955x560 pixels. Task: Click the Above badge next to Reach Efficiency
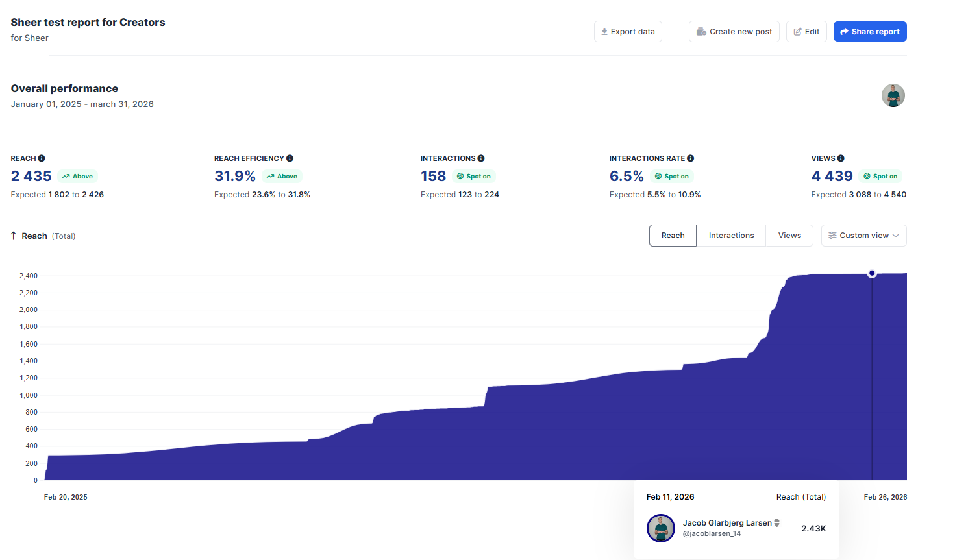click(282, 176)
